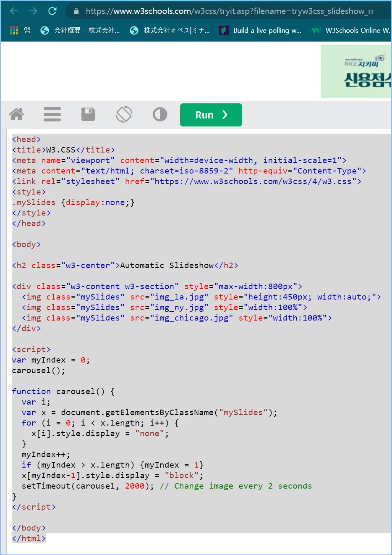This screenshot has width=392, height=555.
Task: Click the browser forward arrow
Action: 33,11
